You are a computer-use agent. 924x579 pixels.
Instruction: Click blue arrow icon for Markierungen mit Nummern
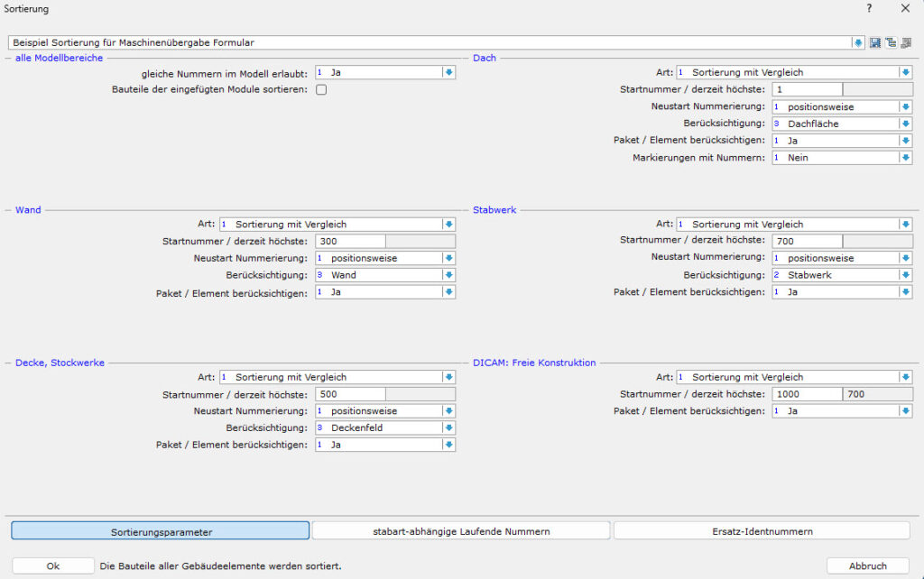coord(905,158)
